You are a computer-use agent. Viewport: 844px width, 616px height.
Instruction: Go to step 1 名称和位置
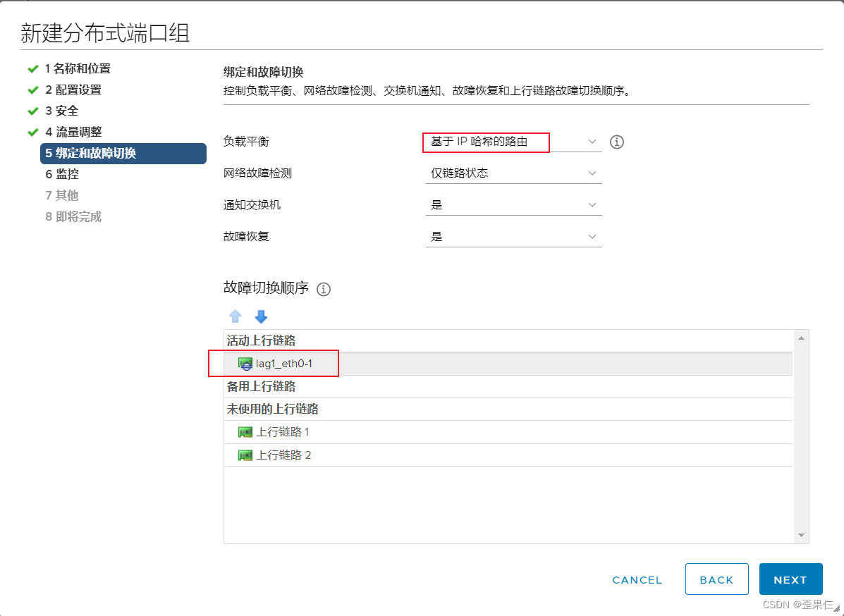click(x=78, y=69)
